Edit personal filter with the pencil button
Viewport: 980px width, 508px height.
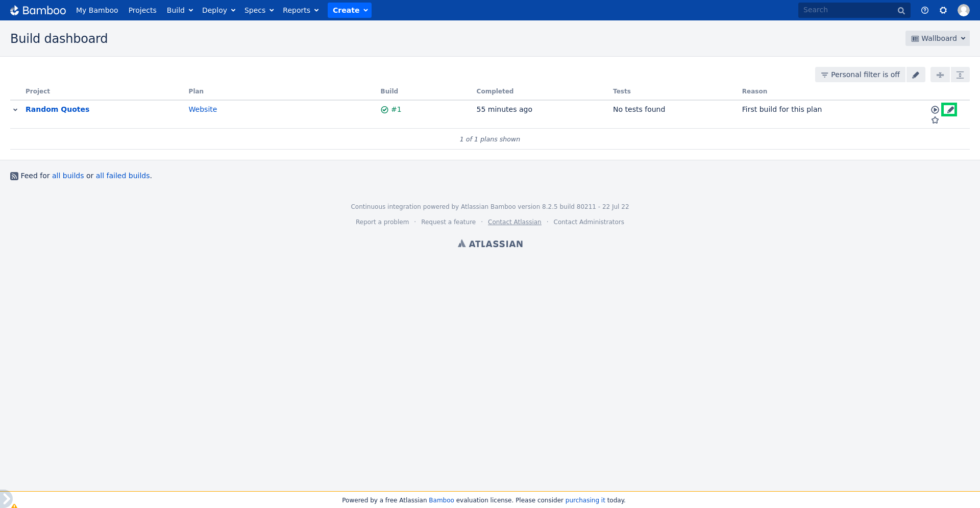pos(916,75)
